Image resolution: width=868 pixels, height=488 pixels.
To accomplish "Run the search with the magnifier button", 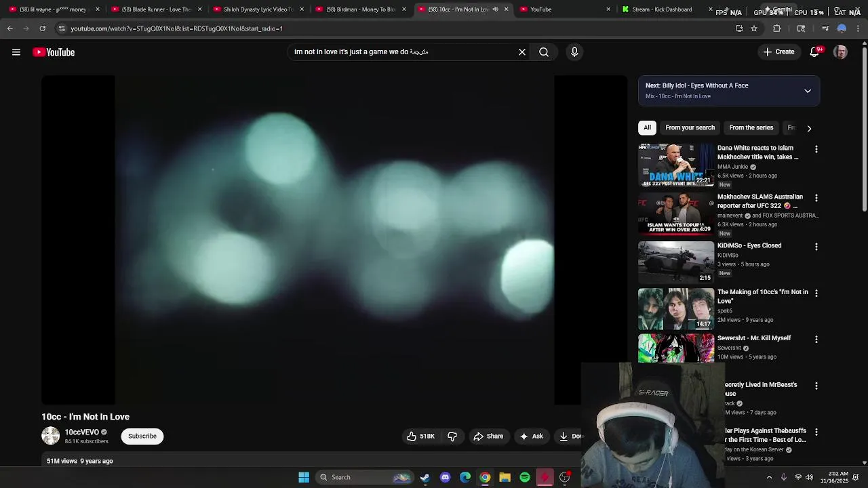I will pyautogui.click(x=544, y=52).
